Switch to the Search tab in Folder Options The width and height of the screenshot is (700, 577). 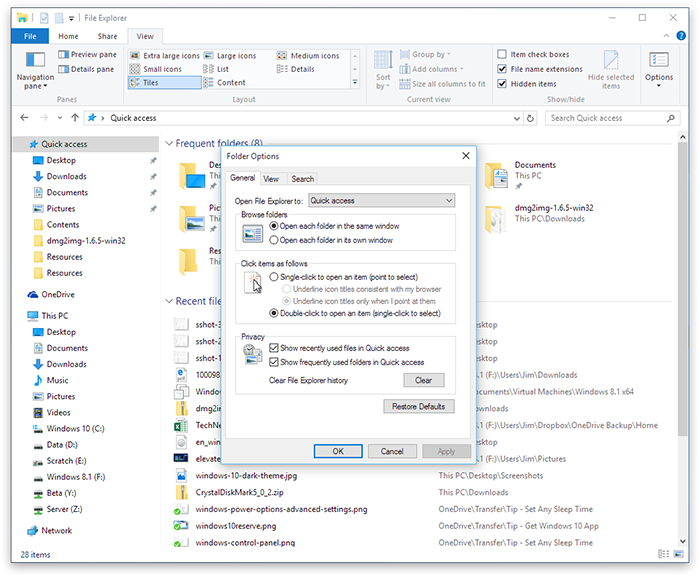point(302,179)
